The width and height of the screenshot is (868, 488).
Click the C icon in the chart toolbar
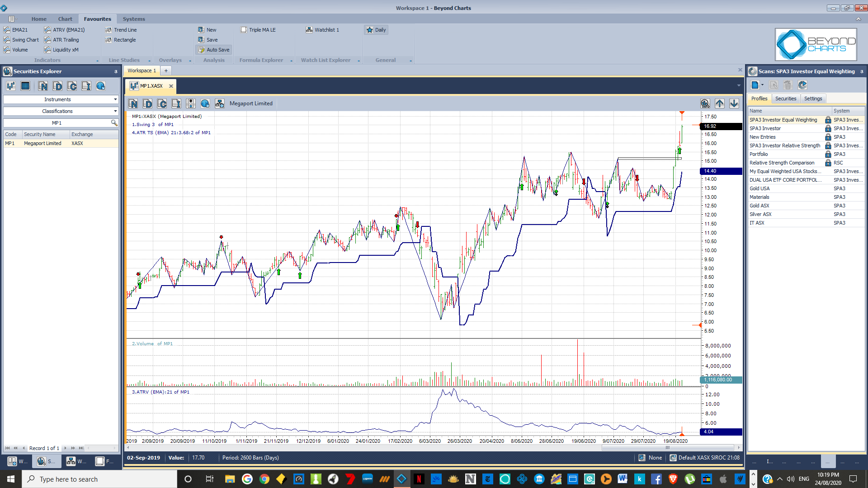pos(162,103)
